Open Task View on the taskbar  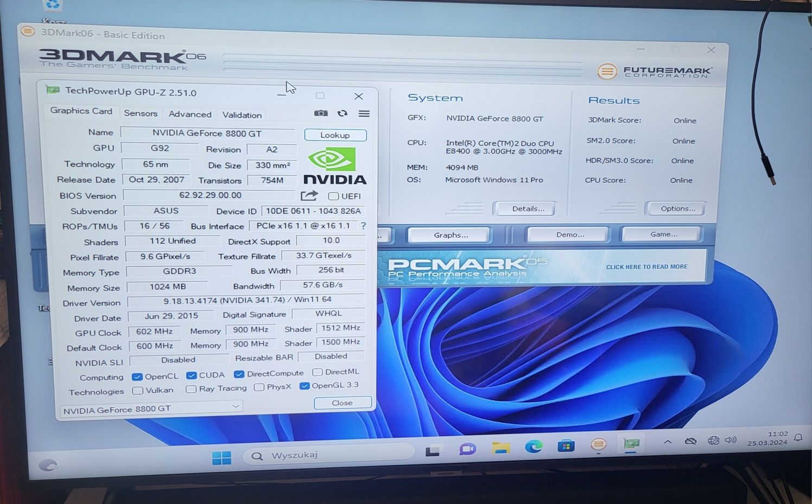click(x=433, y=451)
